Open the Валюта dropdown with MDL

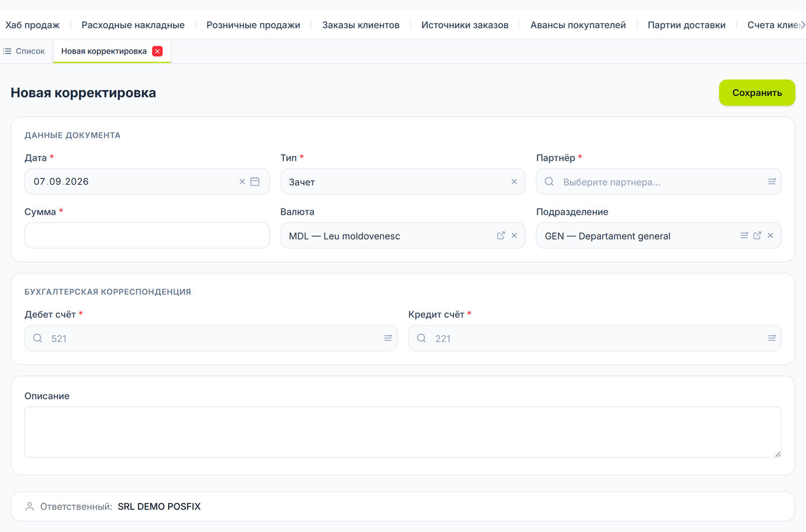(402, 235)
